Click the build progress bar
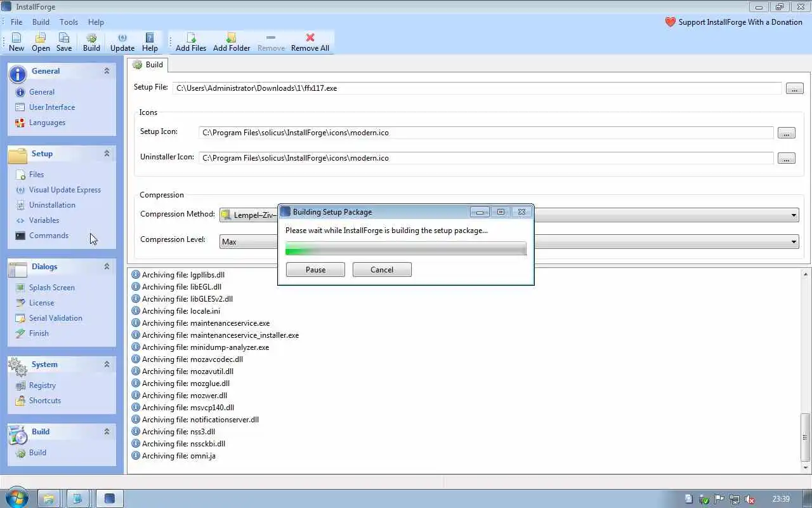The image size is (812, 508). point(406,249)
